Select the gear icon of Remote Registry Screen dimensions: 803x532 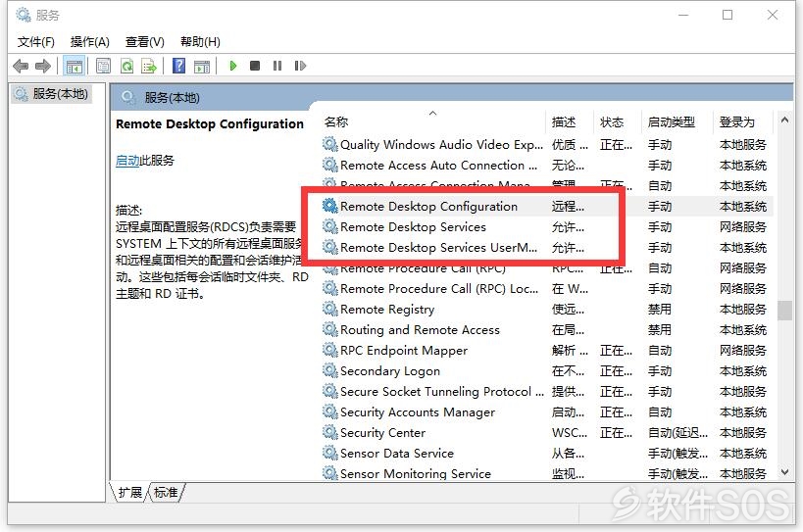click(x=329, y=309)
